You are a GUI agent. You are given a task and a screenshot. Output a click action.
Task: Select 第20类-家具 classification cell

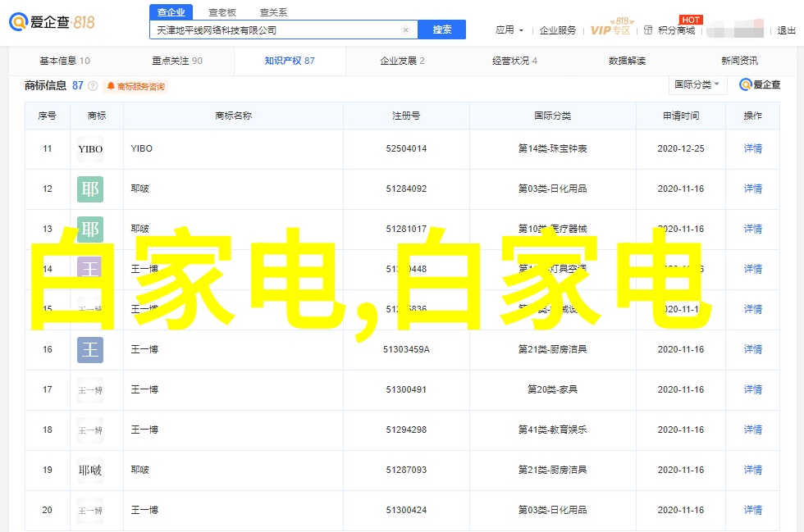553,389
